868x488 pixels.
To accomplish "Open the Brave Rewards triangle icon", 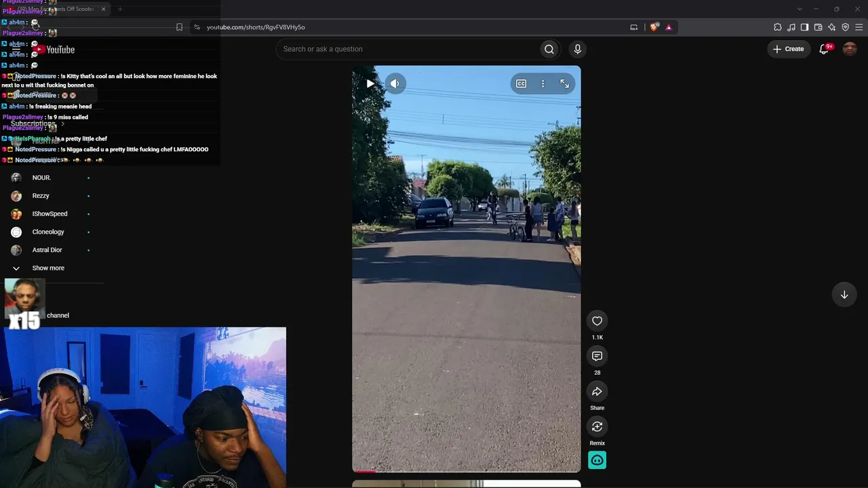I will click(x=669, y=27).
